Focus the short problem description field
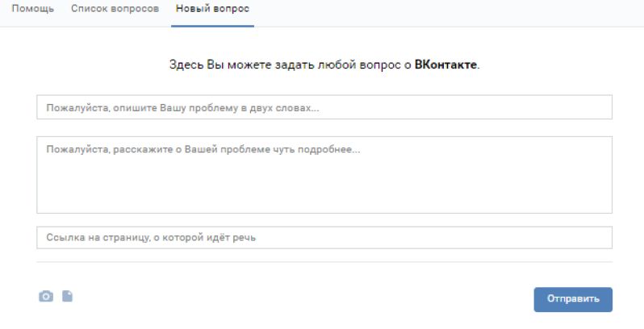The height and width of the screenshot is (329, 644). 324,107
